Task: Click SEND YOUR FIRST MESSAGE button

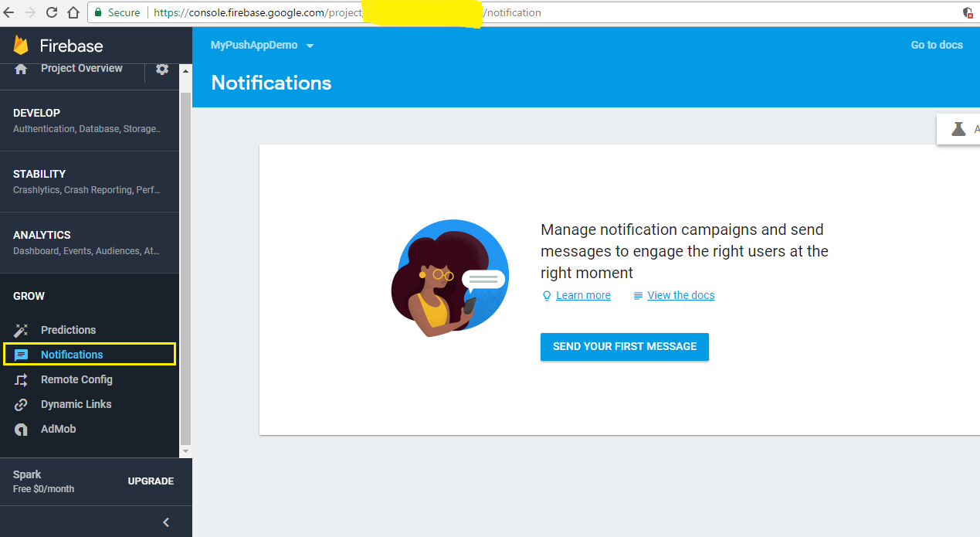Action: (x=625, y=347)
